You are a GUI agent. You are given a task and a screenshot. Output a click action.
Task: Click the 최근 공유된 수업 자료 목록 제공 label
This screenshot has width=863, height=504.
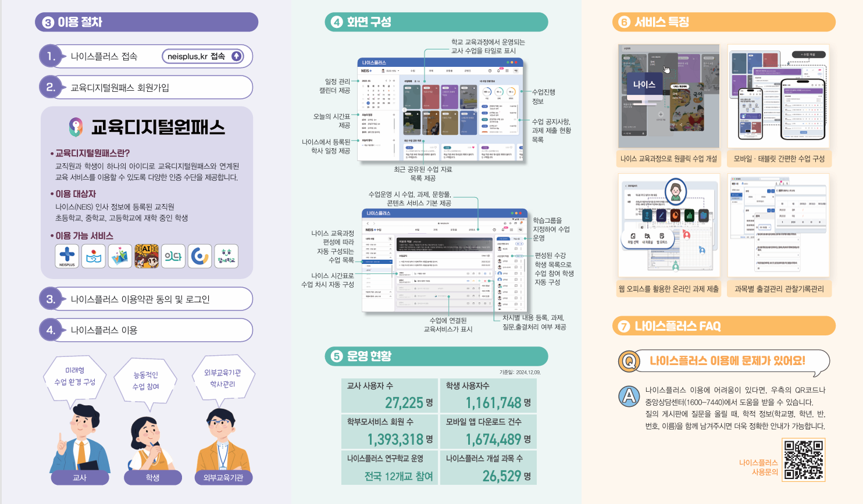[423, 174]
